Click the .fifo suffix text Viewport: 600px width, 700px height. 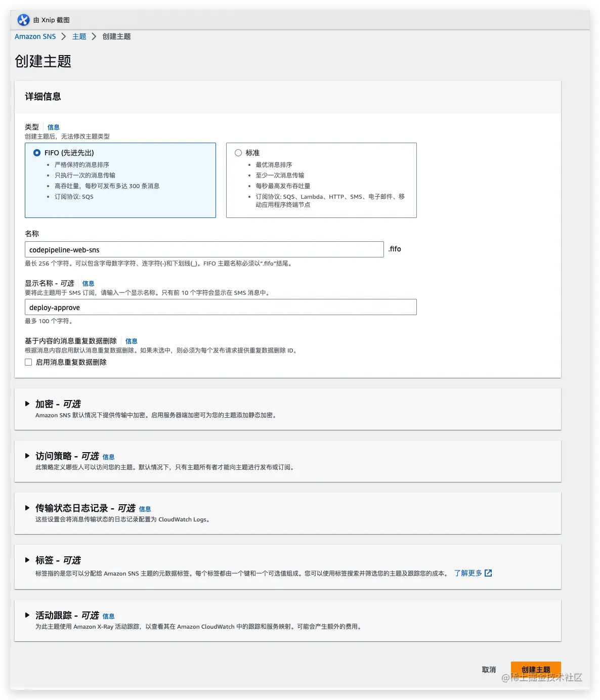[395, 249]
